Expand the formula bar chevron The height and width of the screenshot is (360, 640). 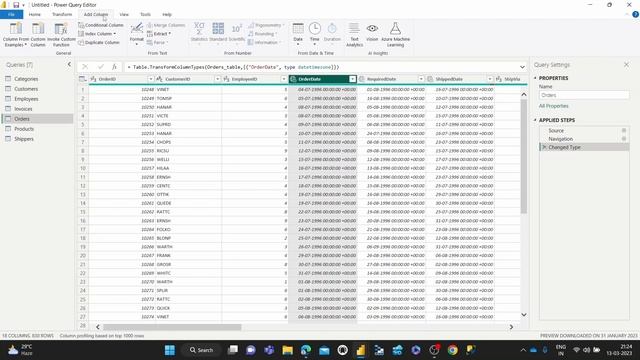point(522,67)
